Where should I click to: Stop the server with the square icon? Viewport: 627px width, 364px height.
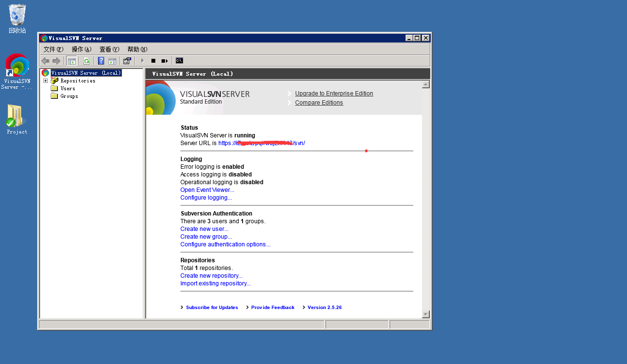coord(153,61)
